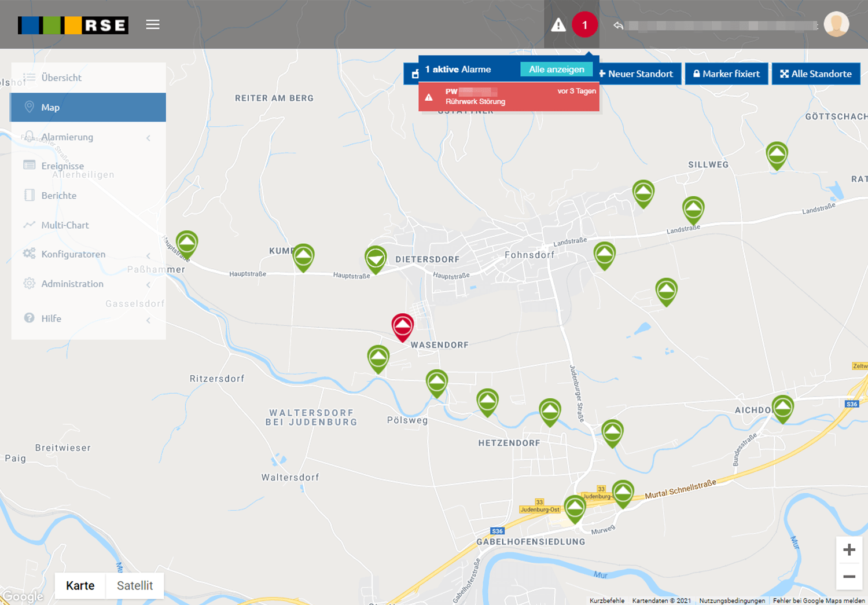Open the Rührwerk Störung alarm entry

[x=509, y=96]
